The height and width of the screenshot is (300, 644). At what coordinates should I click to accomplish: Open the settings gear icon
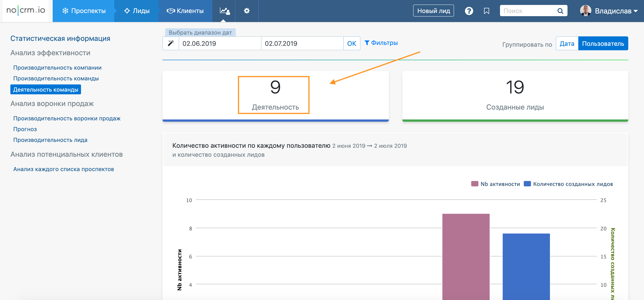[246, 11]
